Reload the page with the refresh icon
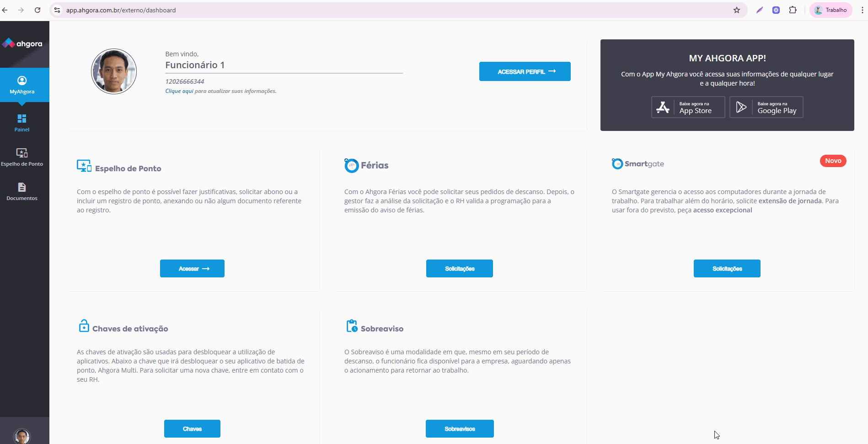 click(x=38, y=10)
